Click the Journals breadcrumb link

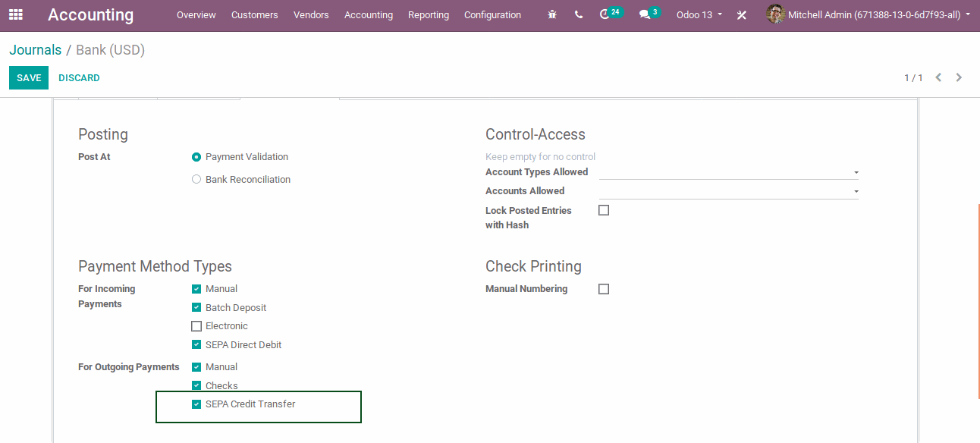35,50
